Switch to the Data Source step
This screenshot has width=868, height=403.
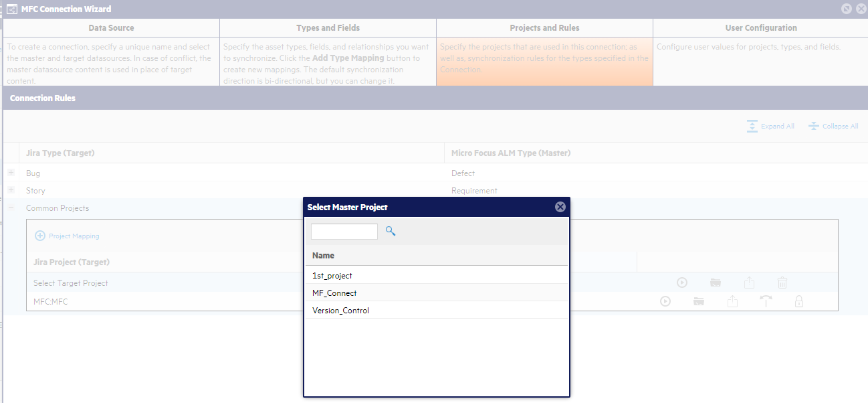112,27
